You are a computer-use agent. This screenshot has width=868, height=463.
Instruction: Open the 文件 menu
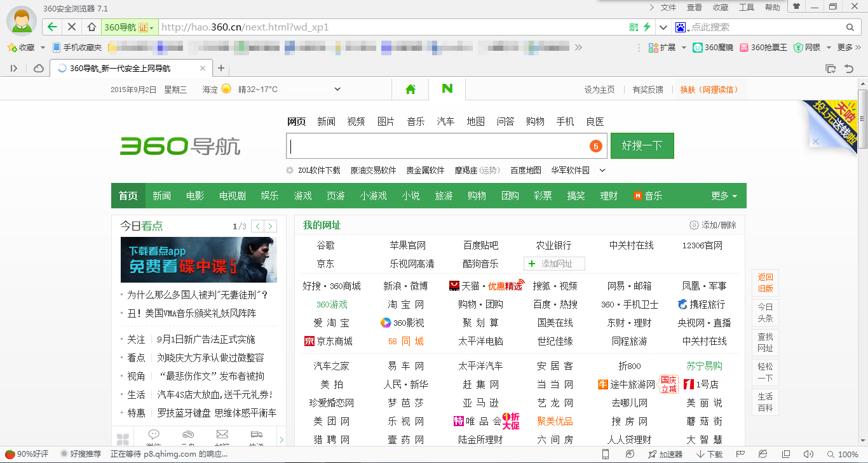coord(668,8)
